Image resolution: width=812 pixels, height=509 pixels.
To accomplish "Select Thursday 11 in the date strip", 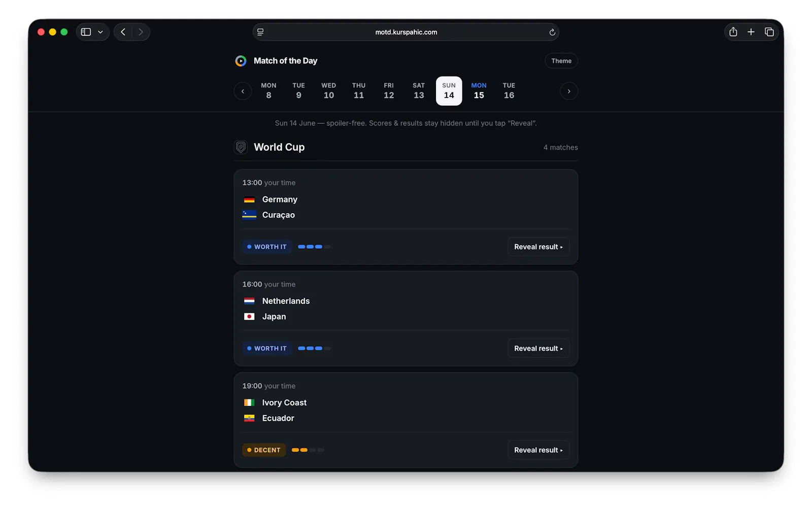I will point(359,91).
